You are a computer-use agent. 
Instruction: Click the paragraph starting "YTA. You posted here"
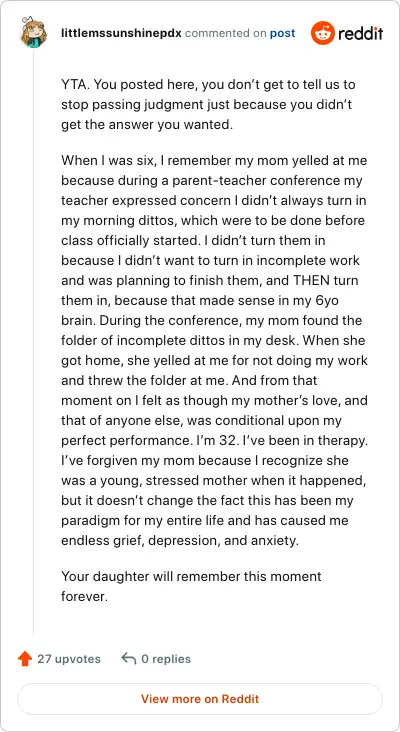click(x=208, y=105)
